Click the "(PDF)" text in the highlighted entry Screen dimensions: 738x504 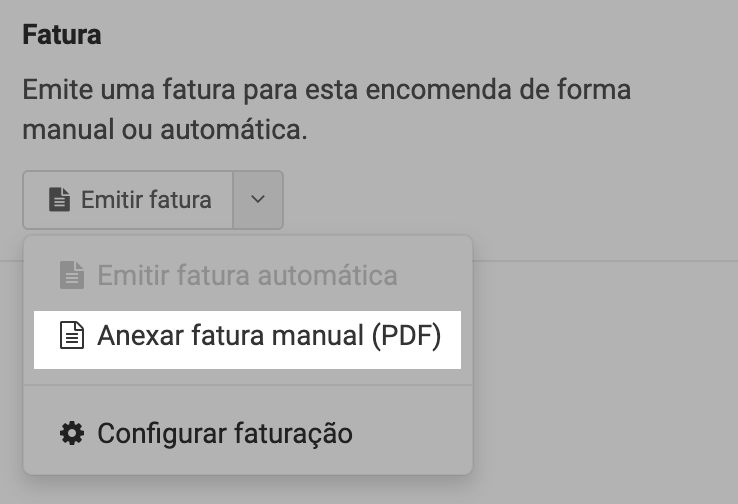click(x=405, y=337)
